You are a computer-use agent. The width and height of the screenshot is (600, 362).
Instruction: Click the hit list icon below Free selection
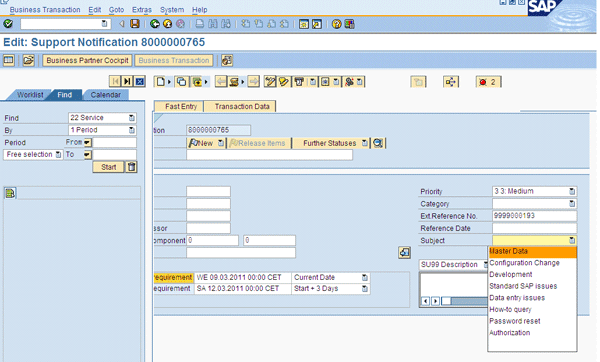[10, 193]
